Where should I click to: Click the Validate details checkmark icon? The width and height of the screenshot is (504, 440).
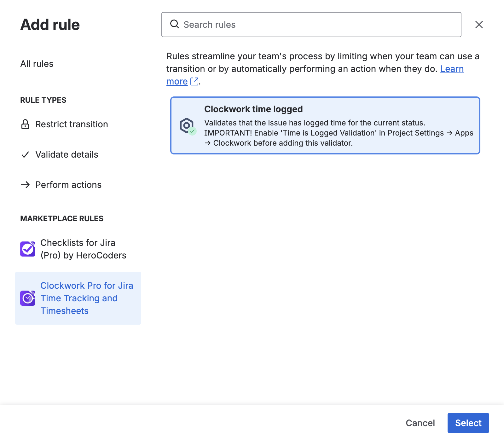25,154
